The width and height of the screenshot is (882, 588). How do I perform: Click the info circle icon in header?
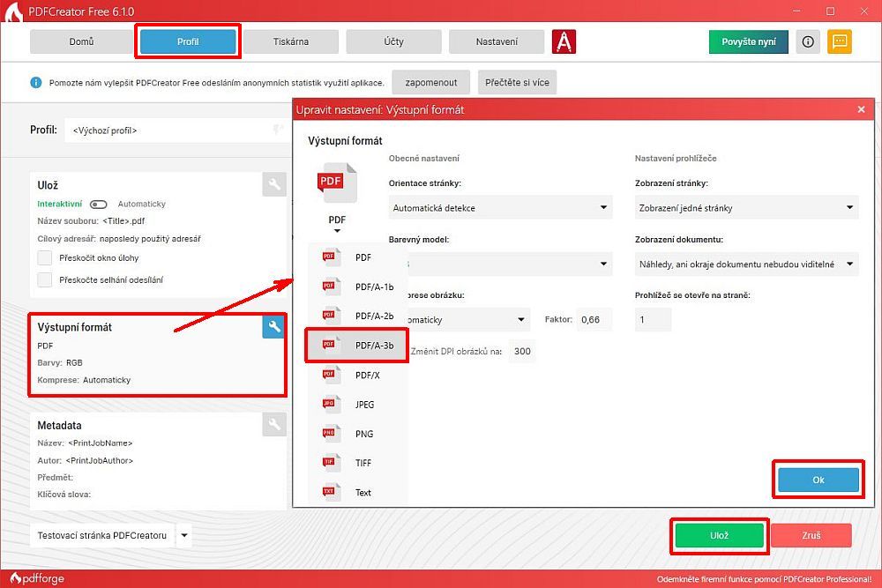[808, 41]
